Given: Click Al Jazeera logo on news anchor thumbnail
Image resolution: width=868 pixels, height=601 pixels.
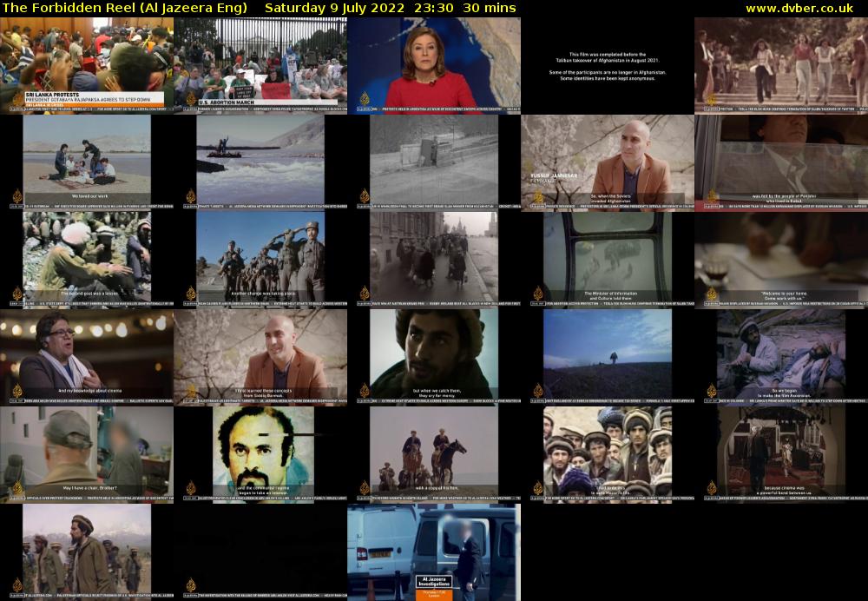Looking at the screenshot, I should click(x=365, y=99).
